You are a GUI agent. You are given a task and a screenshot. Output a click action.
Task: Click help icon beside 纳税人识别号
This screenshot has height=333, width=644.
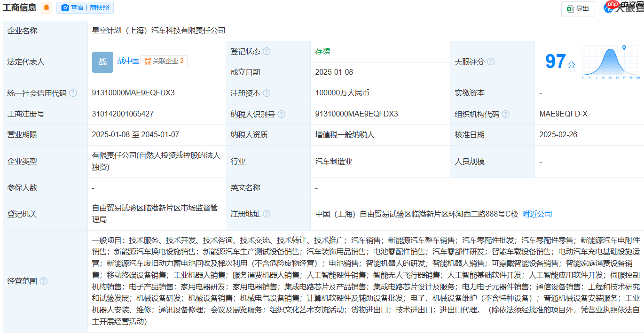(x=282, y=114)
